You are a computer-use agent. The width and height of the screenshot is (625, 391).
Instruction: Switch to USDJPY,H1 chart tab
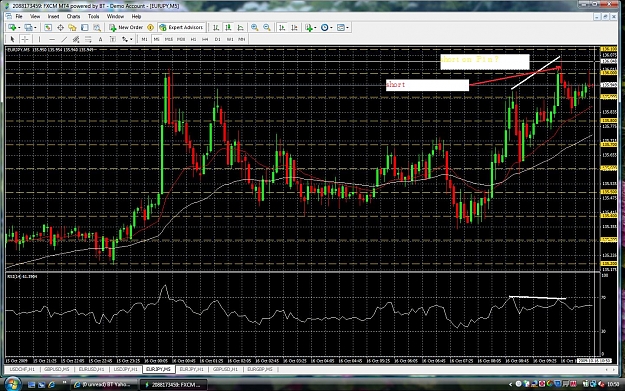(x=126, y=369)
